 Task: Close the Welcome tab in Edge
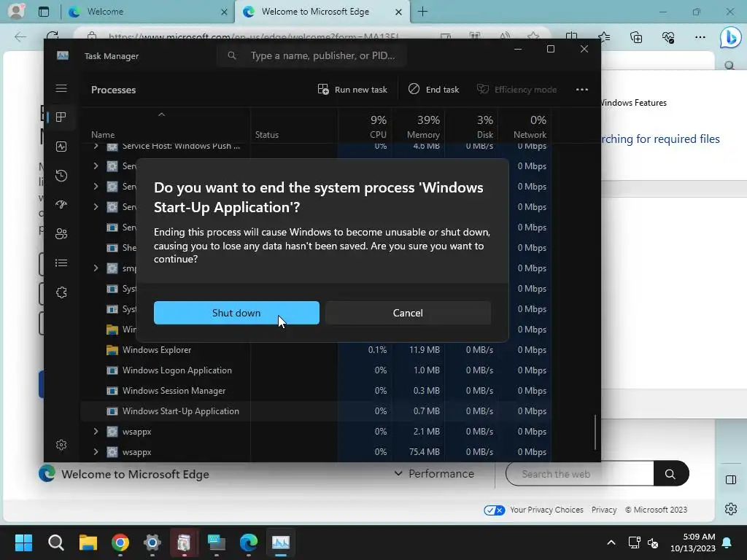pyautogui.click(x=224, y=12)
